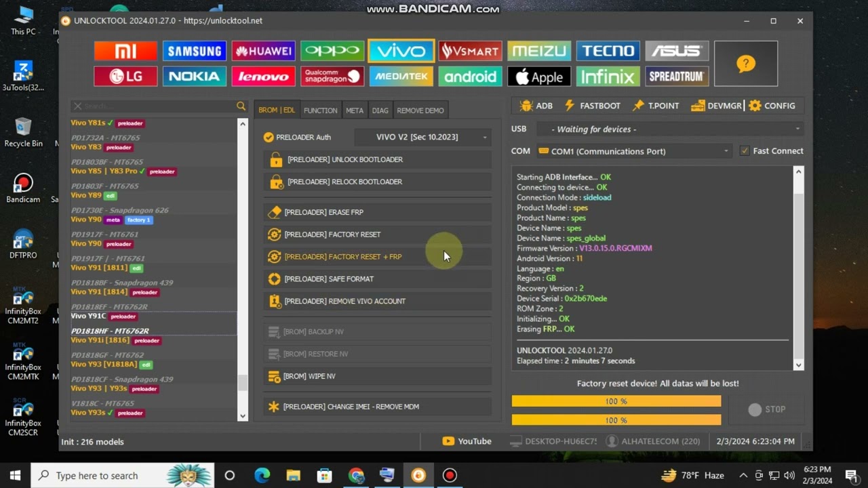The width and height of the screenshot is (868, 488).
Task: Click the lower 100% progress bar
Action: (x=616, y=420)
